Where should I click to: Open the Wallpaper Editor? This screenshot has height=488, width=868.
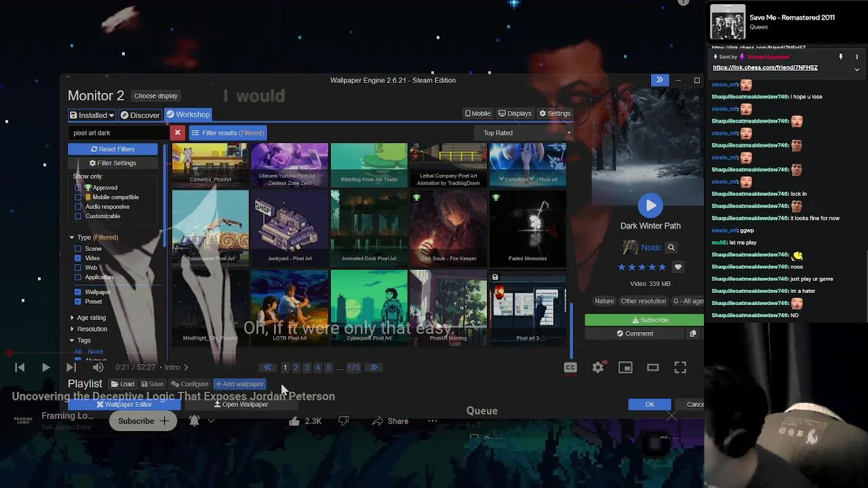(x=124, y=405)
